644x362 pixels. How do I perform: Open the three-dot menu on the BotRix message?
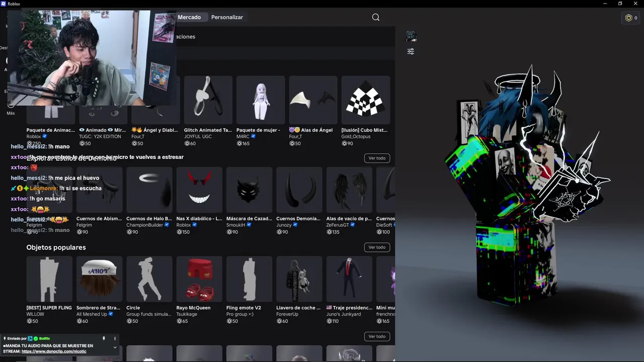pos(115,338)
